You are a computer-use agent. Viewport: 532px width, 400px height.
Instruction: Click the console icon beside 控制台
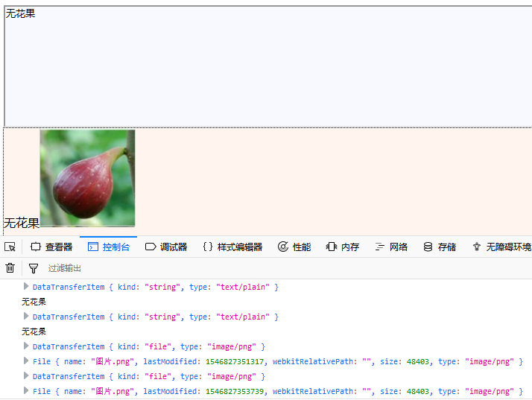click(93, 247)
